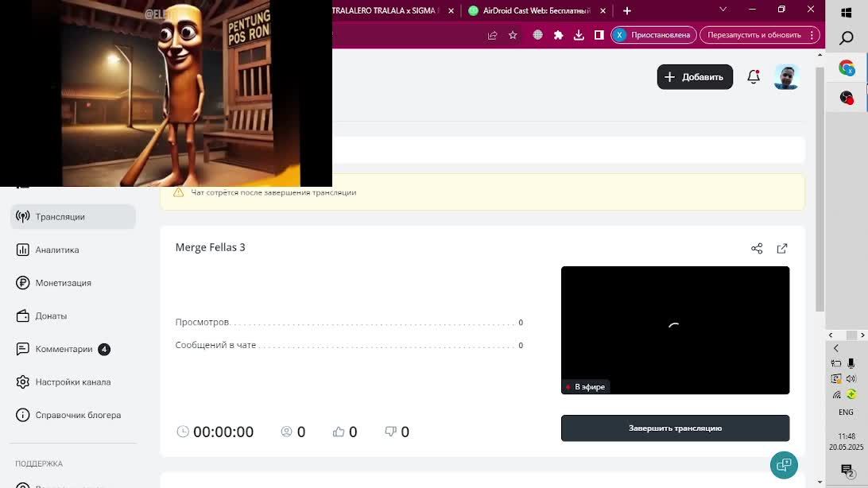The height and width of the screenshot is (488, 868).
Task: Open the browser three-dot menu
Action: (812, 35)
